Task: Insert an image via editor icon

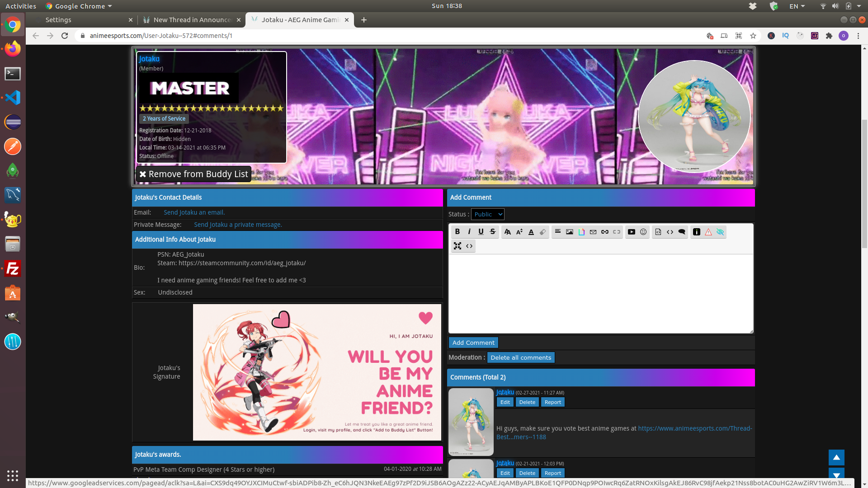Action: point(570,232)
